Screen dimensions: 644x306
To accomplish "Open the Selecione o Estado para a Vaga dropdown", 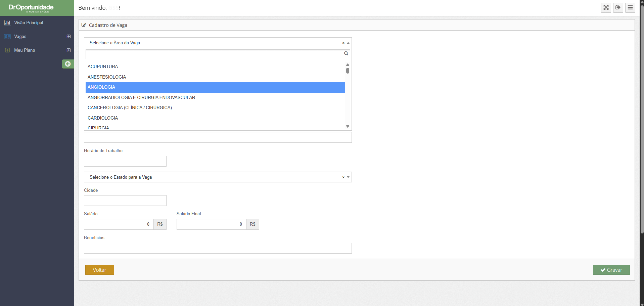I will coord(215,177).
